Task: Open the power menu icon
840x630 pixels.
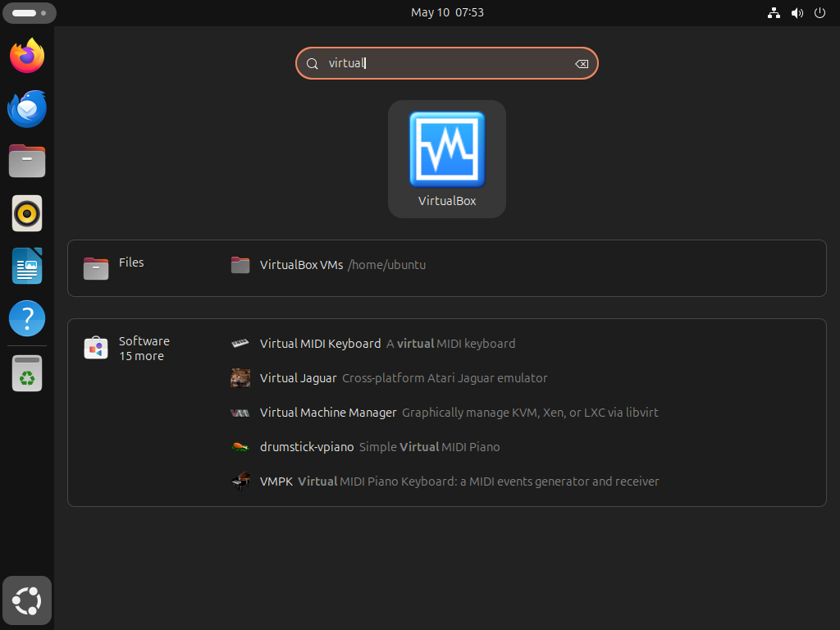Action: pos(819,13)
